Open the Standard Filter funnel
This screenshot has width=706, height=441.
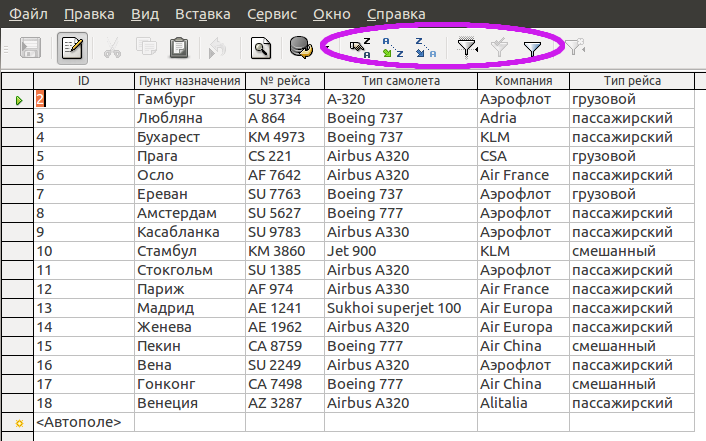click(x=532, y=49)
